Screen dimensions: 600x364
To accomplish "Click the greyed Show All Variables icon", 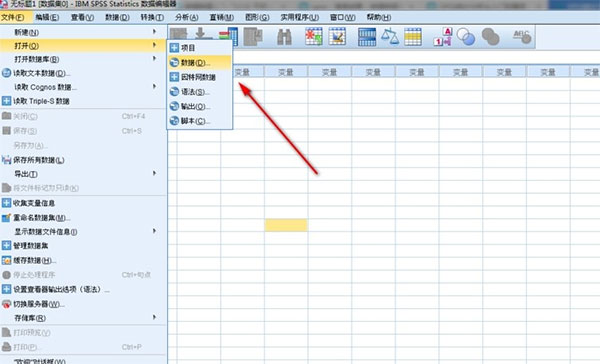I will click(490, 37).
